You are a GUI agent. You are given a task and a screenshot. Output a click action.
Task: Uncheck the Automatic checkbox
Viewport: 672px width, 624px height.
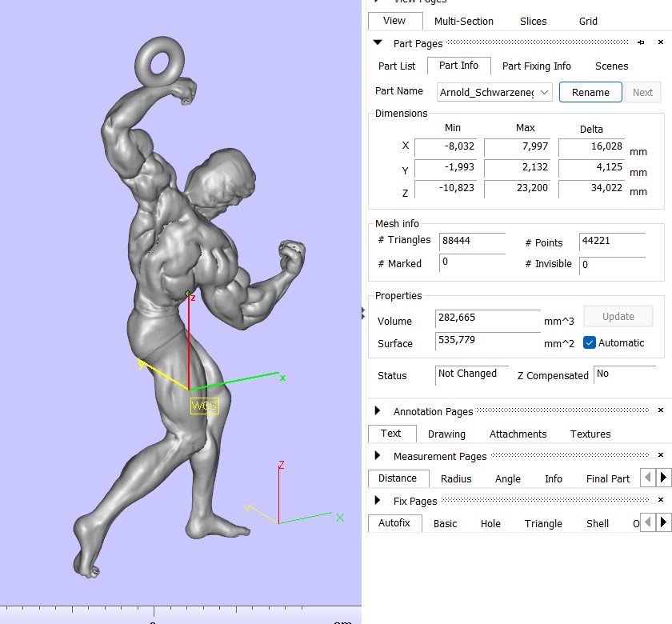pos(590,342)
